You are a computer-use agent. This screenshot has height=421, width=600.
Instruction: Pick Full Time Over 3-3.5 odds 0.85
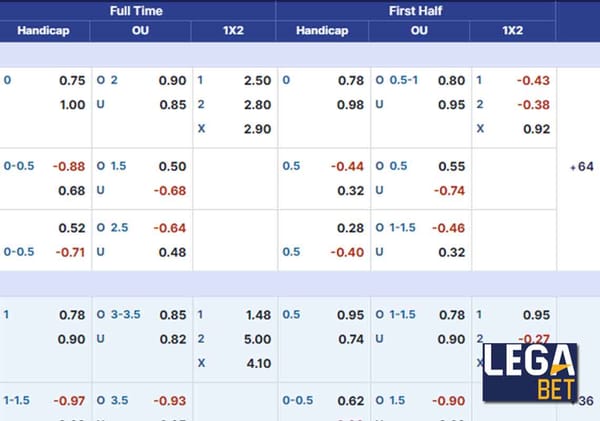tap(173, 315)
